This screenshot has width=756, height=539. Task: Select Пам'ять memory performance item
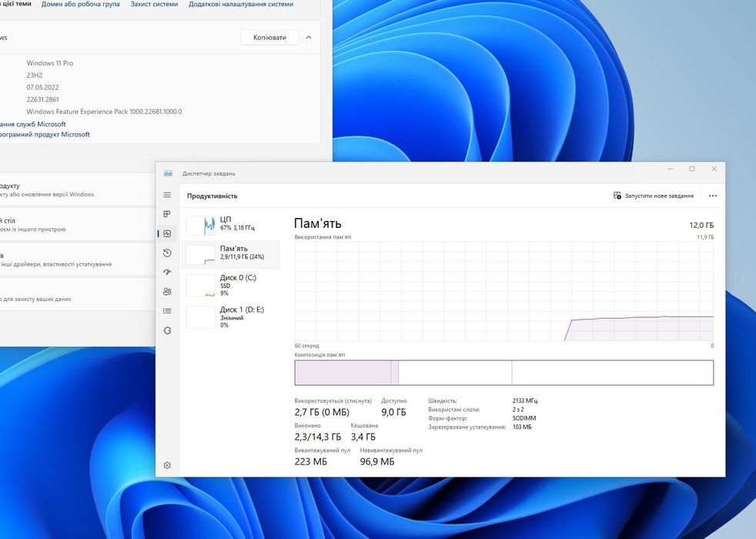(231, 255)
